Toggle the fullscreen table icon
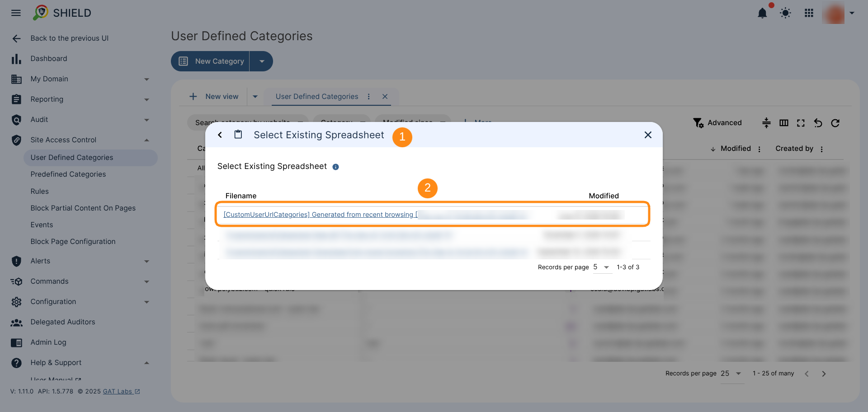 (x=801, y=123)
